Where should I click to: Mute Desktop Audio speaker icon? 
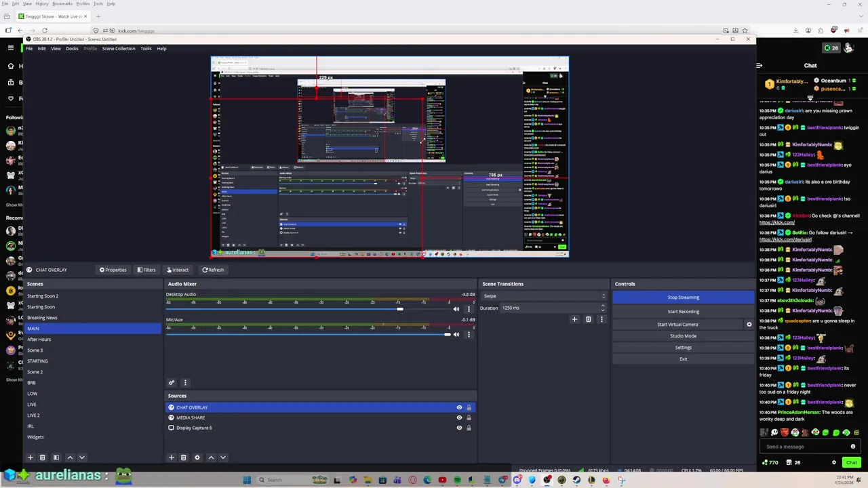pyautogui.click(x=456, y=309)
